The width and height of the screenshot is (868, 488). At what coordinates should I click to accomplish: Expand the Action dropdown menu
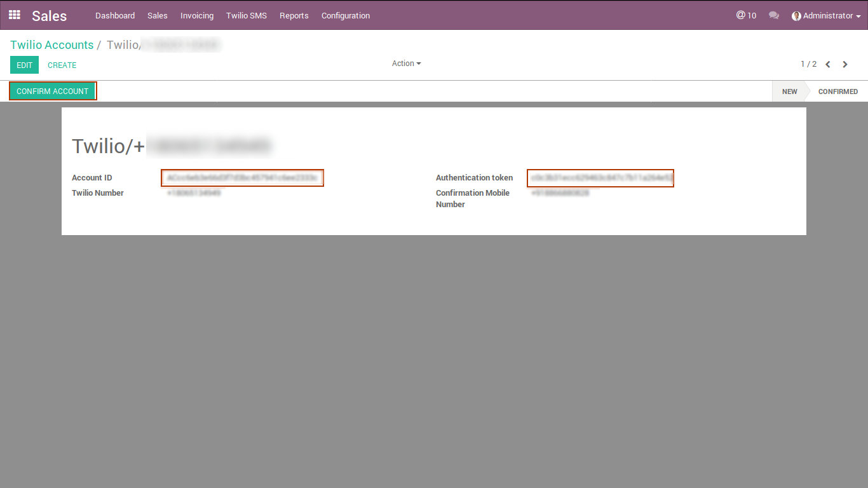(406, 64)
